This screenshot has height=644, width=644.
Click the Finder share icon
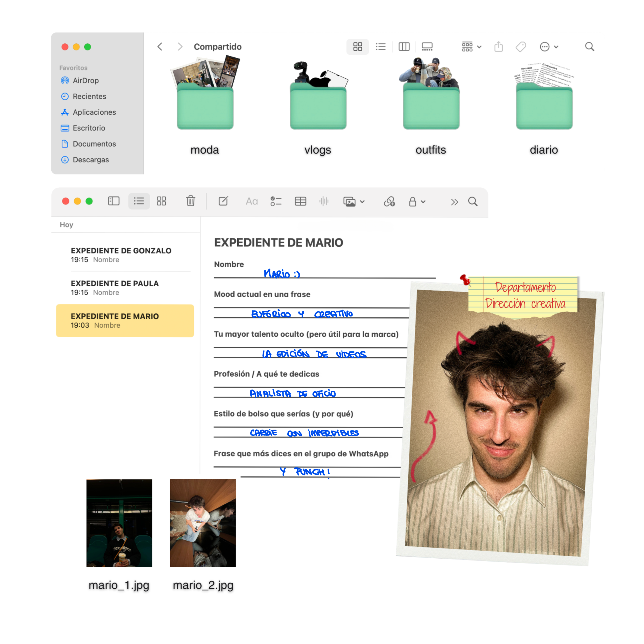tap(498, 47)
